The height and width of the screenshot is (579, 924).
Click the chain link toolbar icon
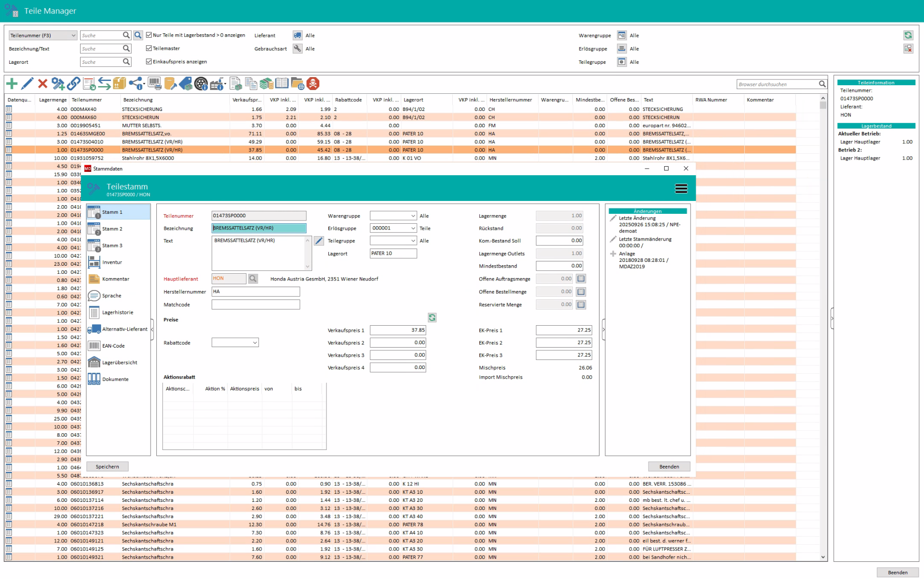(x=73, y=84)
